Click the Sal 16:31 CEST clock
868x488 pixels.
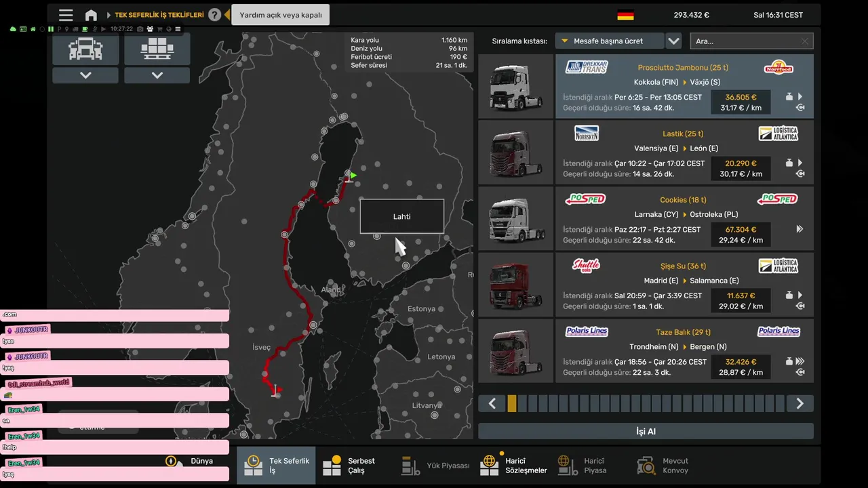coord(778,15)
